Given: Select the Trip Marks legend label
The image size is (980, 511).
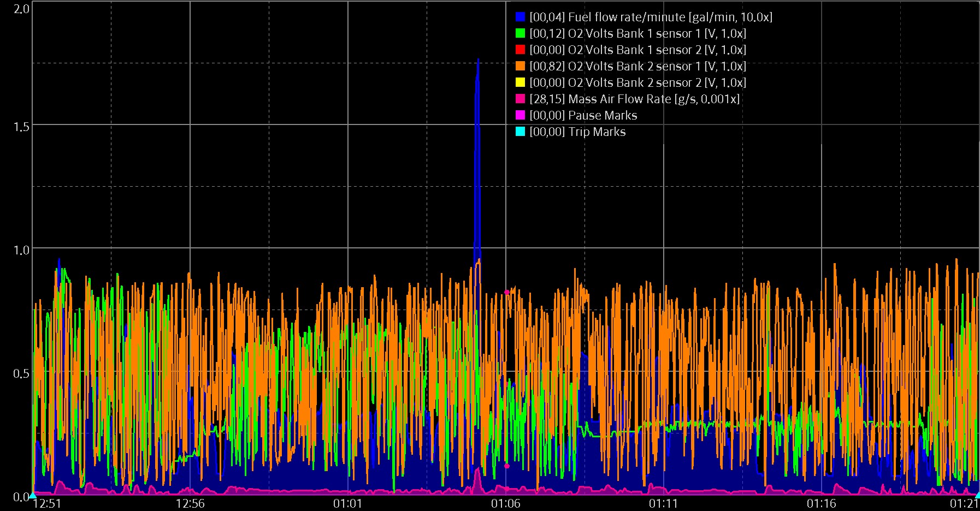Looking at the screenshot, I should click(x=577, y=132).
